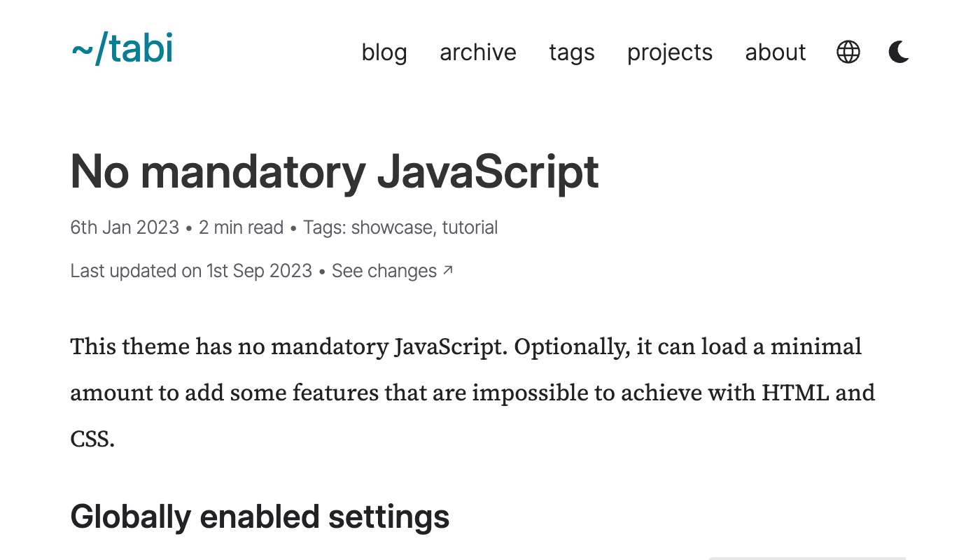980x560 pixels.
Task: Click the 2 min read label
Action: pos(241,227)
